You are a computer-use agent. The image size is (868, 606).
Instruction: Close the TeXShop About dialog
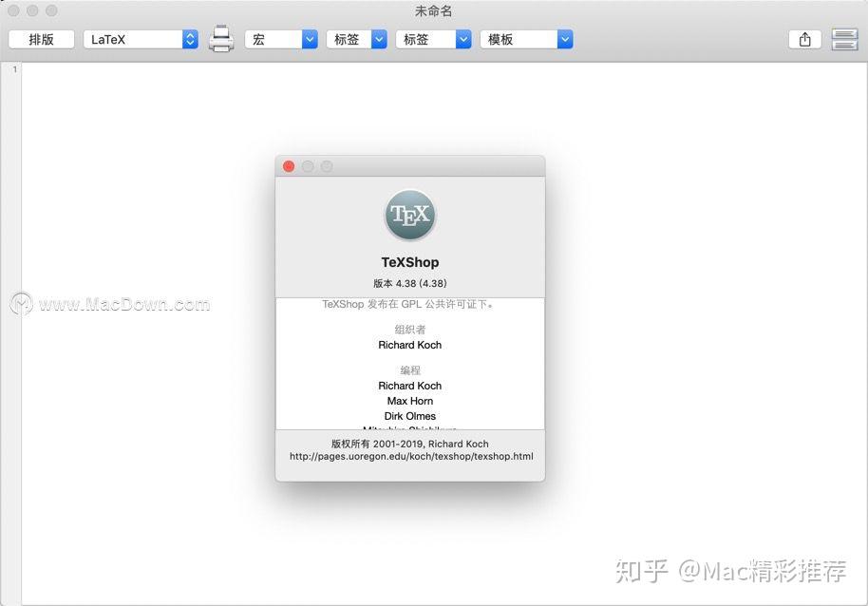click(x=289, y=166)
